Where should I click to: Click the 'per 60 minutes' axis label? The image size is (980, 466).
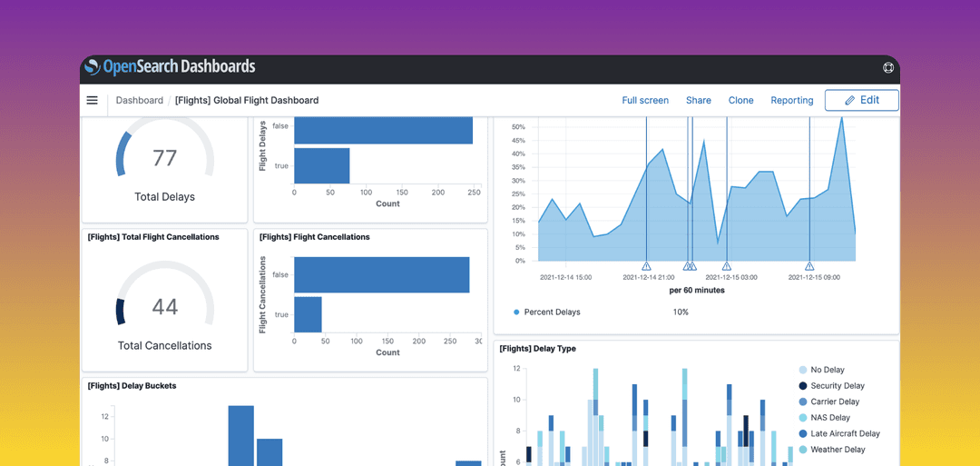(x=697, y=291)
